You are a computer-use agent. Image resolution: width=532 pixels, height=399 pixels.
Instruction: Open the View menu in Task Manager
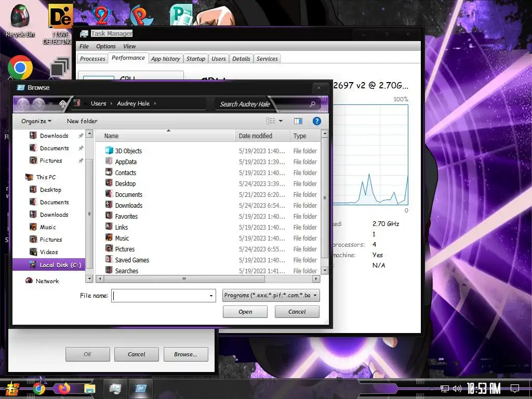pyautogui.click(x=129, y=46)
